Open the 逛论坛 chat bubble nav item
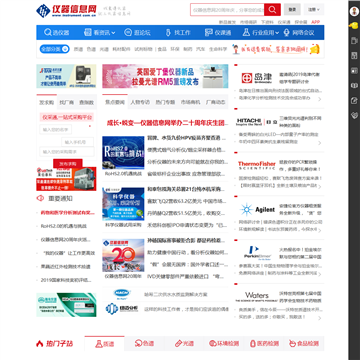 click(x=137, y=32)
